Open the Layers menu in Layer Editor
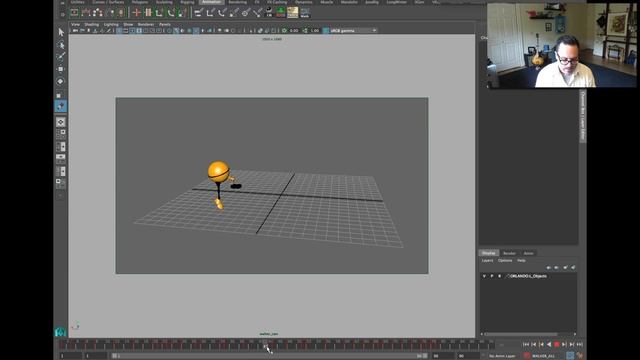 pyautogui.click(x=487, y=260)
